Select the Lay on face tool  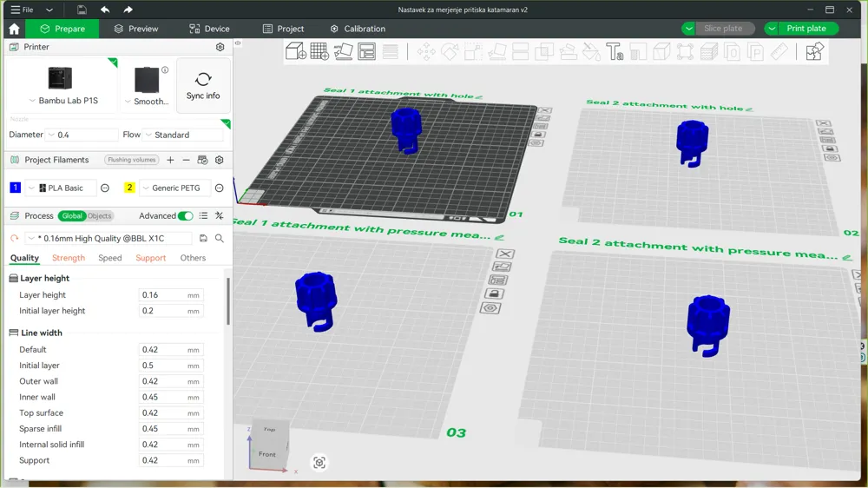pos(496,51)
